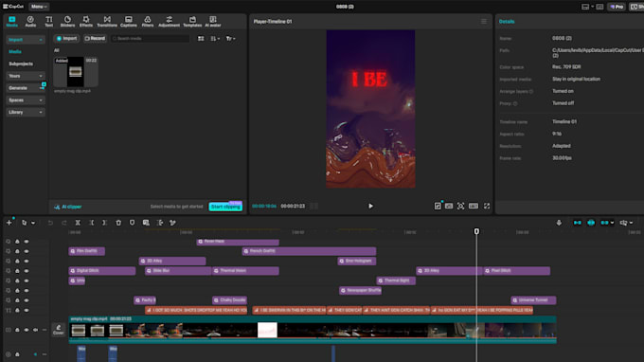
Task: Open the Filters panel
Action: pyautogui.click(x=148, y=22)
